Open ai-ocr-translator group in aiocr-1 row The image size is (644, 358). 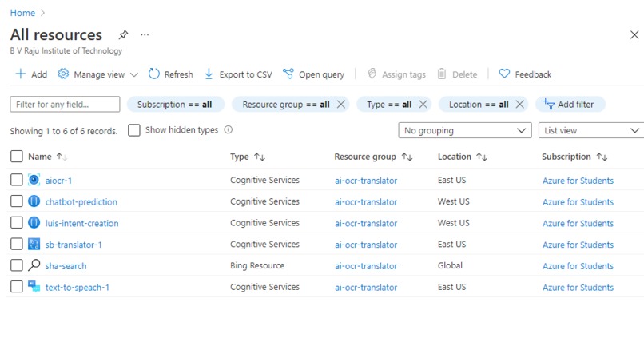[x=366, y=181]
